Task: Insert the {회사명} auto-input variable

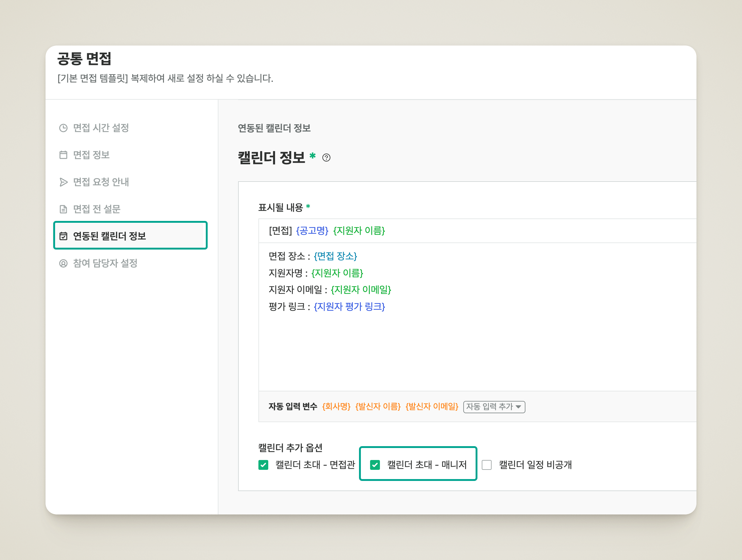Action: click(x=336, y=407)
